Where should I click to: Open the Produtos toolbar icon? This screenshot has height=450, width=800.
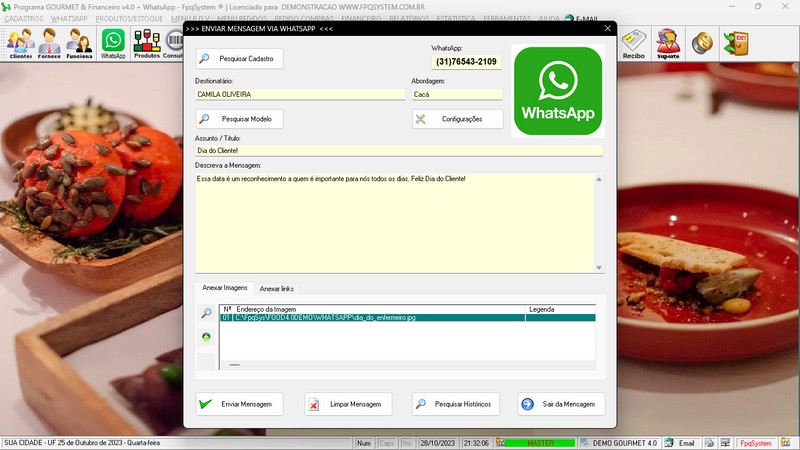[147, 43]
